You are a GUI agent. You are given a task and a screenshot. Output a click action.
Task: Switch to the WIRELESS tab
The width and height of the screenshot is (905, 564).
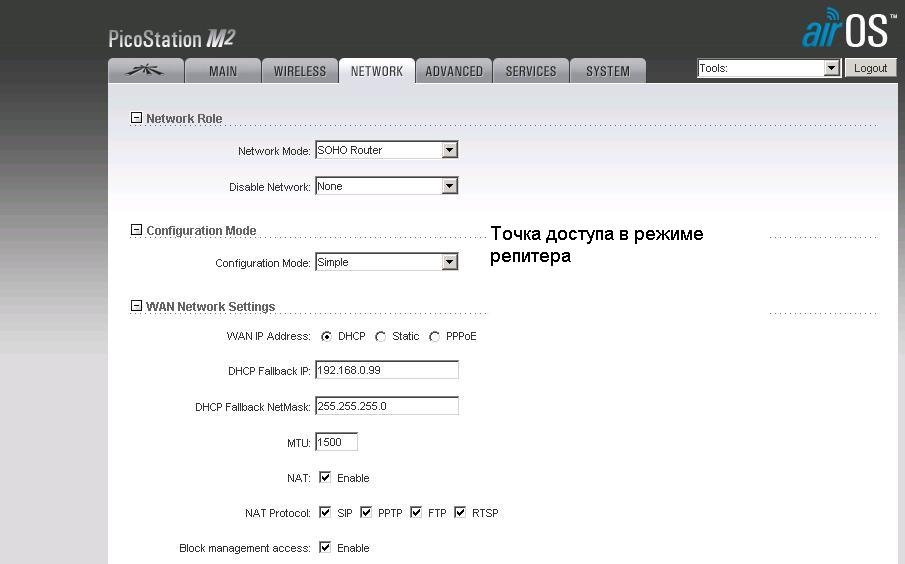(x=300, y=71)
